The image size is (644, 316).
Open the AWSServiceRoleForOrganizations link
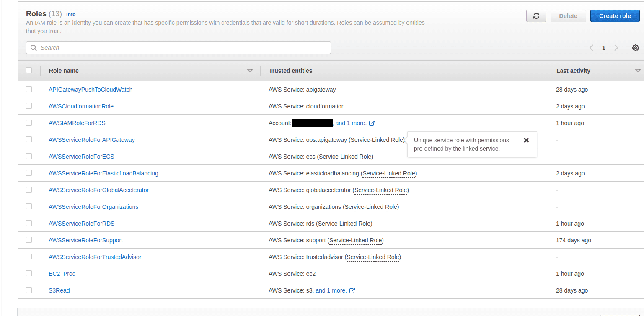(93, 207)
